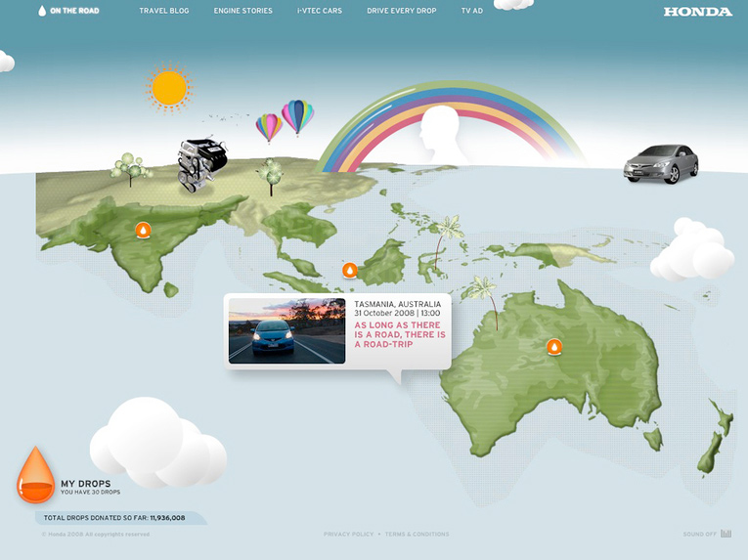This screenshot has height=560, width=748.
Task: Open the Travel Blog menu item
Action: [162, 11]
